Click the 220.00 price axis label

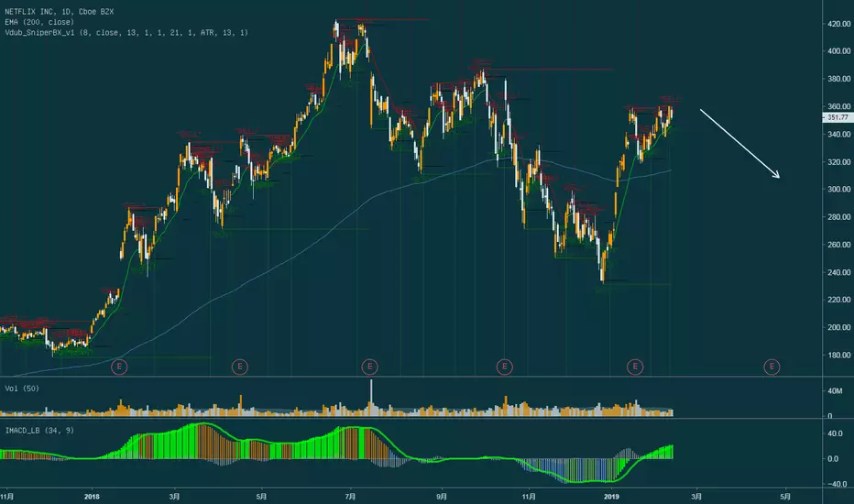point(838,300)
